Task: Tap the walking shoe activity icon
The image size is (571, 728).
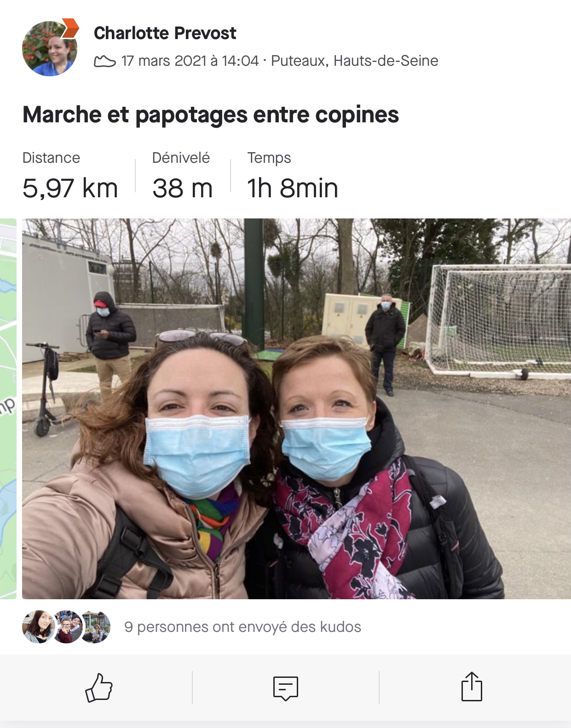Action: [105, 61]
